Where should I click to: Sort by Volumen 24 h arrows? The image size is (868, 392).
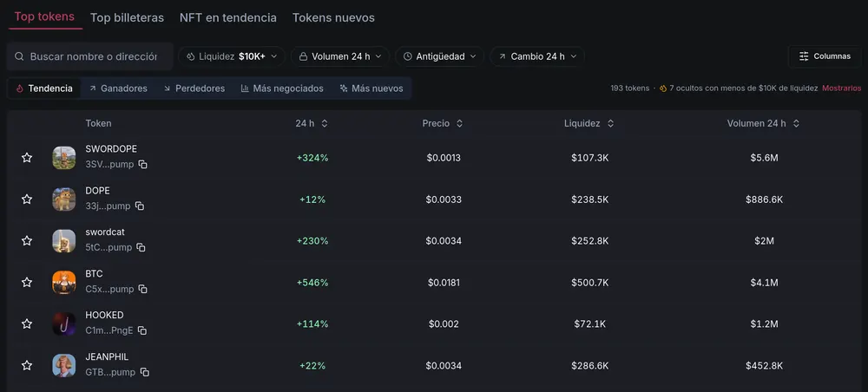pos(796,123)
